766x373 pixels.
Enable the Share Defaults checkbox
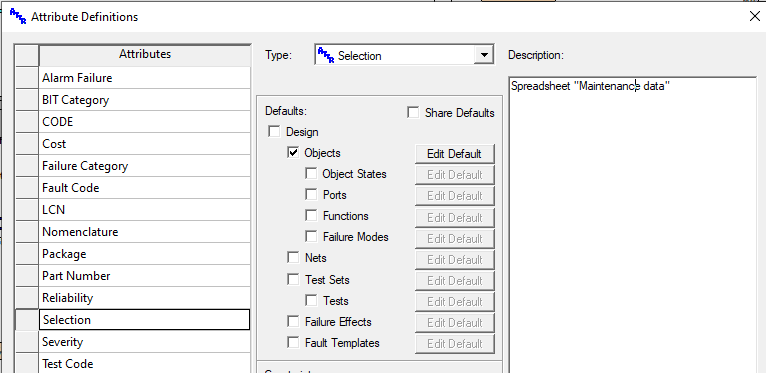[413, 113]
